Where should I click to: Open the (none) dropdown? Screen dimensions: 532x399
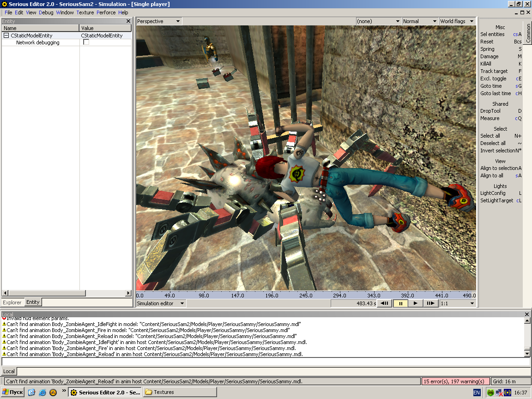click(x=378, y=21)
